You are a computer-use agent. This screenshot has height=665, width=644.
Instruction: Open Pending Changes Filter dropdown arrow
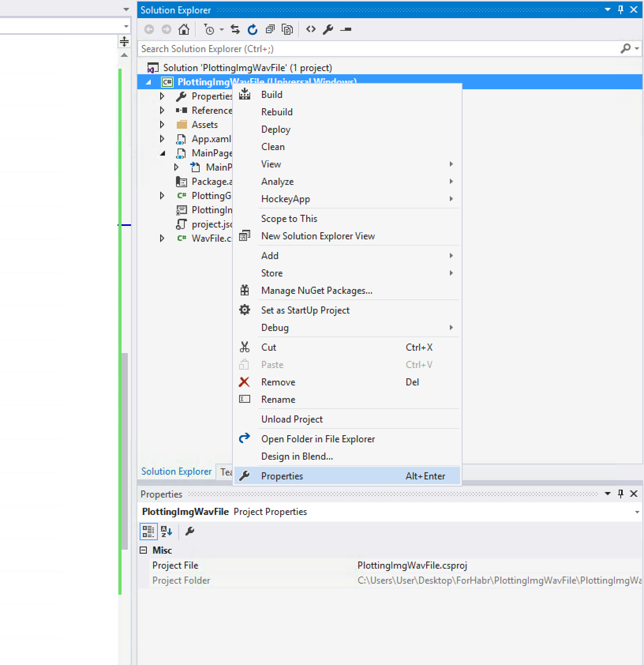(x=221, y=29)
